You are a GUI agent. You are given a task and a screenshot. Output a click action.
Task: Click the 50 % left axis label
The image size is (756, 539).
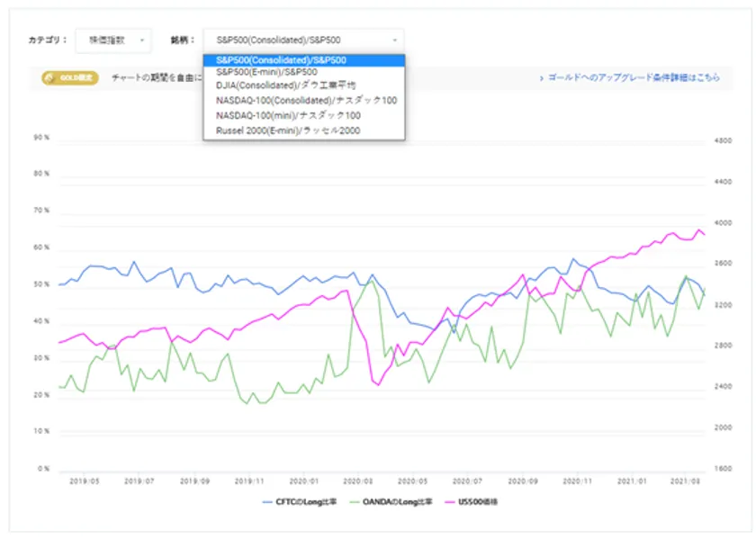coord(41,284)
